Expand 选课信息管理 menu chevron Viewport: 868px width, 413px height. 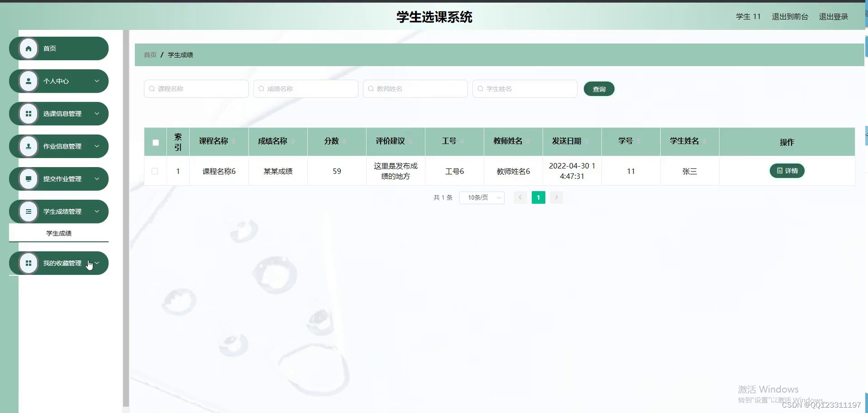pyautogui.click(x=97, y=114)
